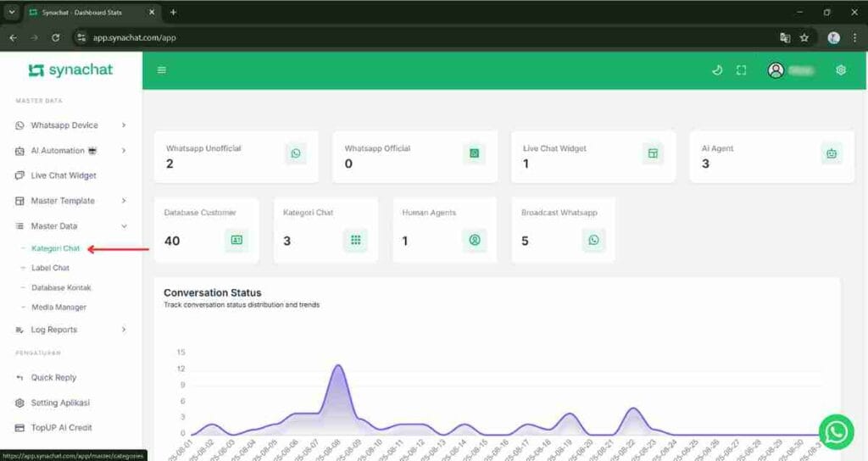Close the Synachat browser tab

(152, 12)
